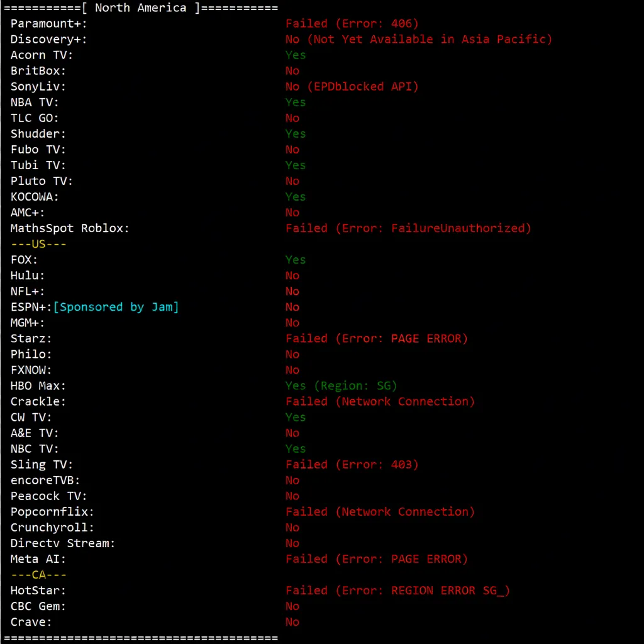
Task: Click the North America section header
Action: click(140, 8)
